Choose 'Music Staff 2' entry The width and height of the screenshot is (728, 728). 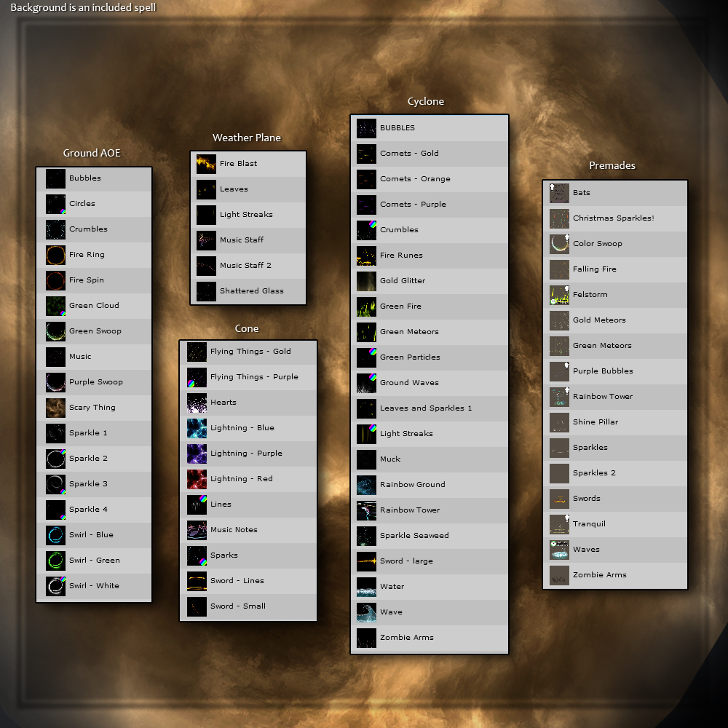click(248, 266)
